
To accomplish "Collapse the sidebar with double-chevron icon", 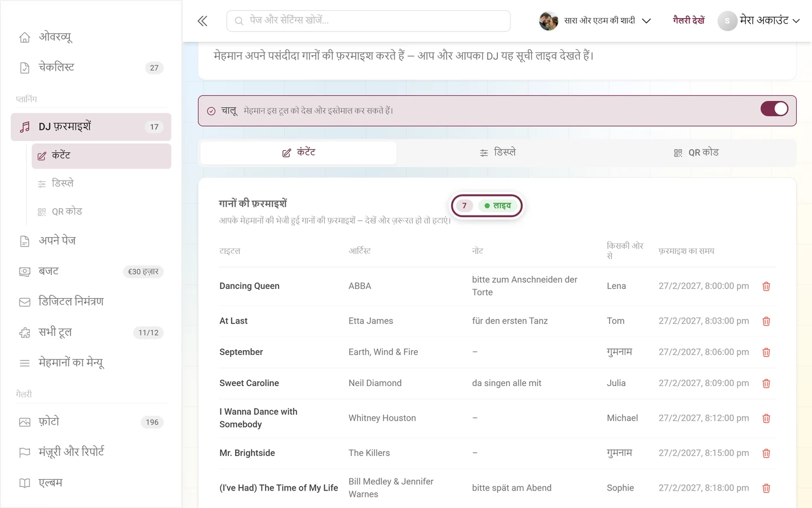I will (202, 21).
